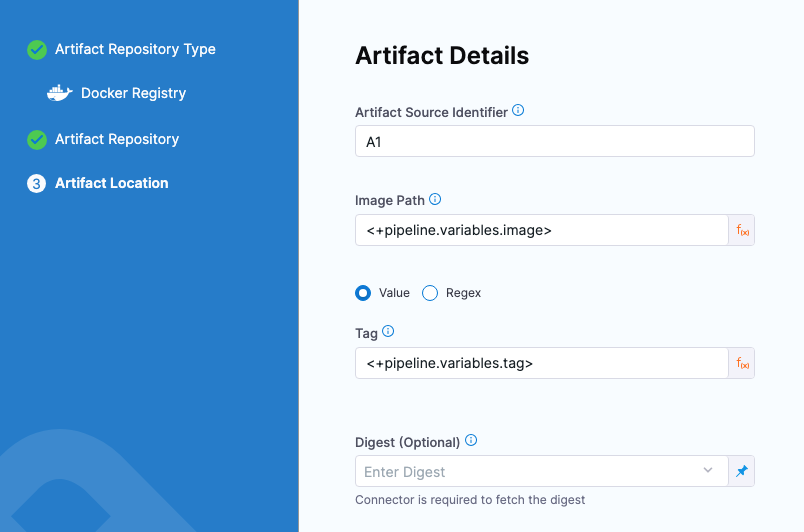Focus the Artifact Source Identifier field

(x=554, y=142)
